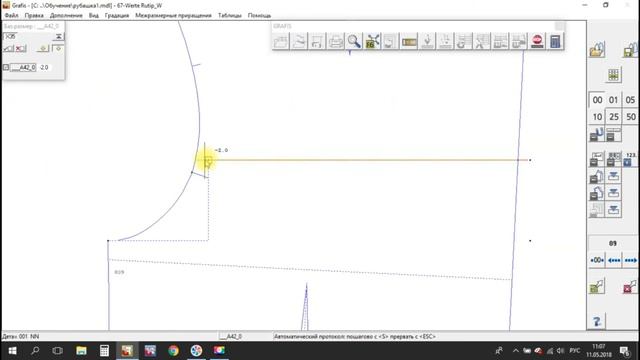Click the 123 numbering icon in right panel
Screen dimensions: 640x360
tap(630, 159)
